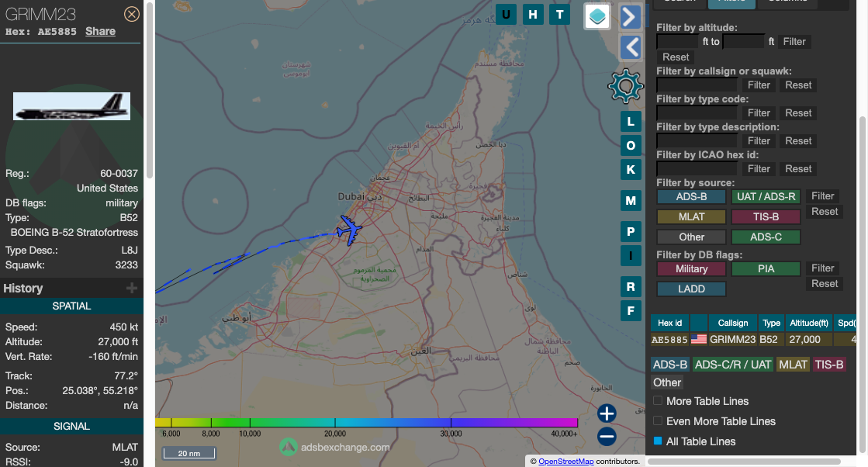Toggle the I map button
The image size is (868, 467).
click(x=631, y=256)
